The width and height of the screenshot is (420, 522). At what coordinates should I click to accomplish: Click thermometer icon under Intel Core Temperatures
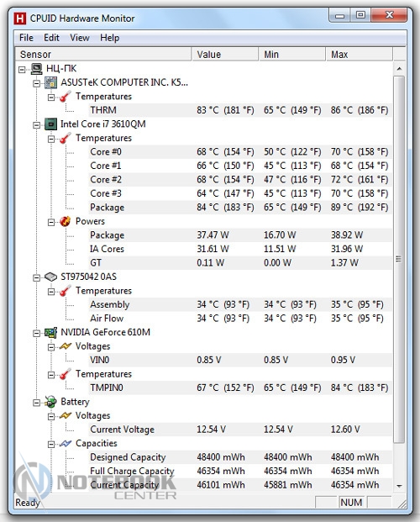pos(66,138)
